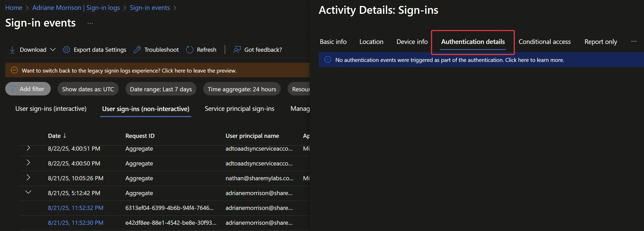
Task: Open Export data Settings gear icon
Action: tap(66, 50)
